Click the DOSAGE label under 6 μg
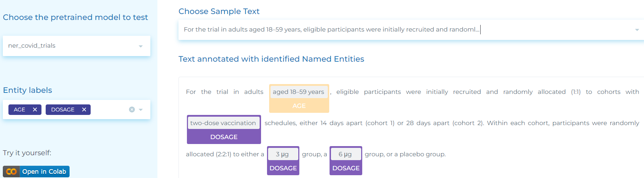Viewport: 644px width, 178px height. click(346, 168)
